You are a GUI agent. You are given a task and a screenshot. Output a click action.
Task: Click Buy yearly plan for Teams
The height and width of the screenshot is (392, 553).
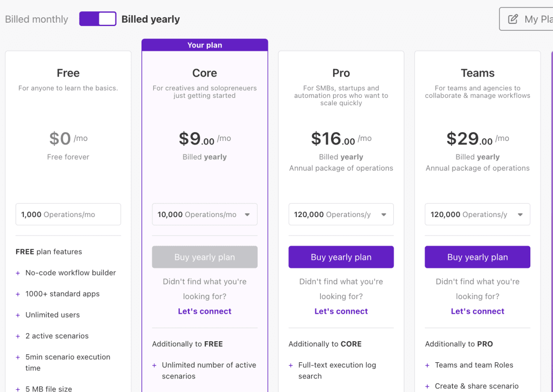click(x=477, y=257)
